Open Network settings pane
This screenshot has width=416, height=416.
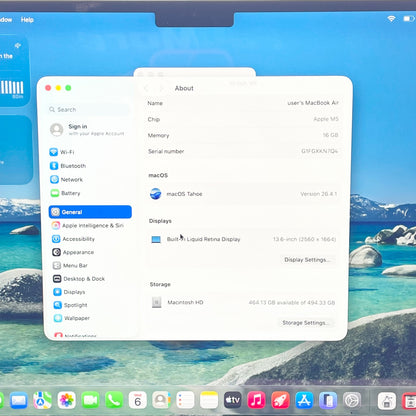[x=66, y=179]
